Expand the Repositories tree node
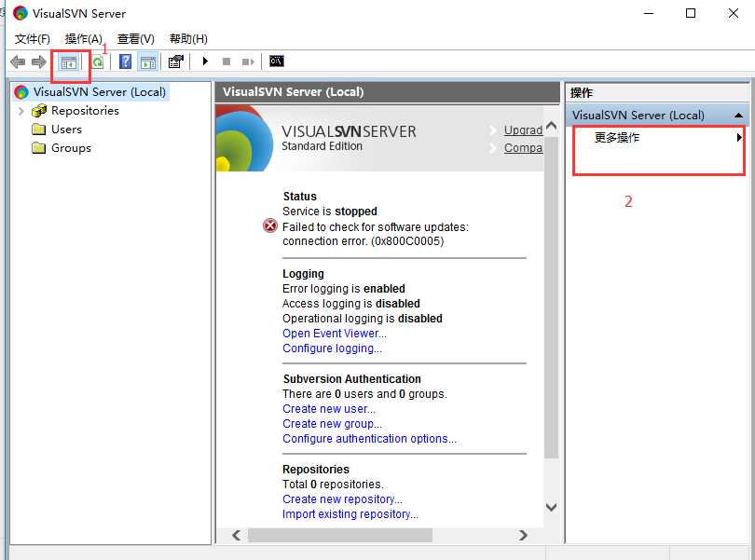This screenshot has width=755, height=560. tap(21, 111)
